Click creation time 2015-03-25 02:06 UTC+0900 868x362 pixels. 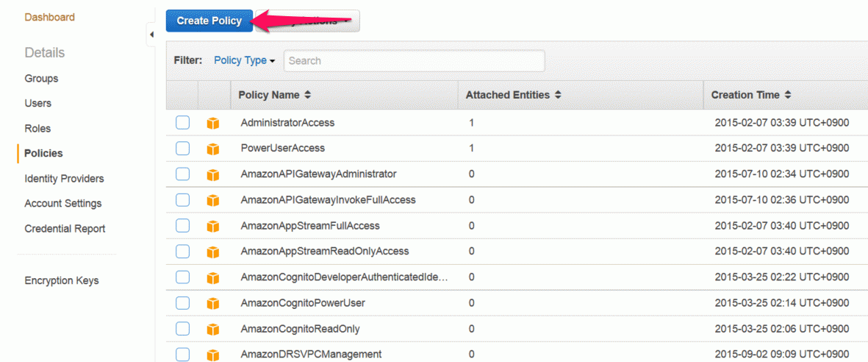point(782,329)
